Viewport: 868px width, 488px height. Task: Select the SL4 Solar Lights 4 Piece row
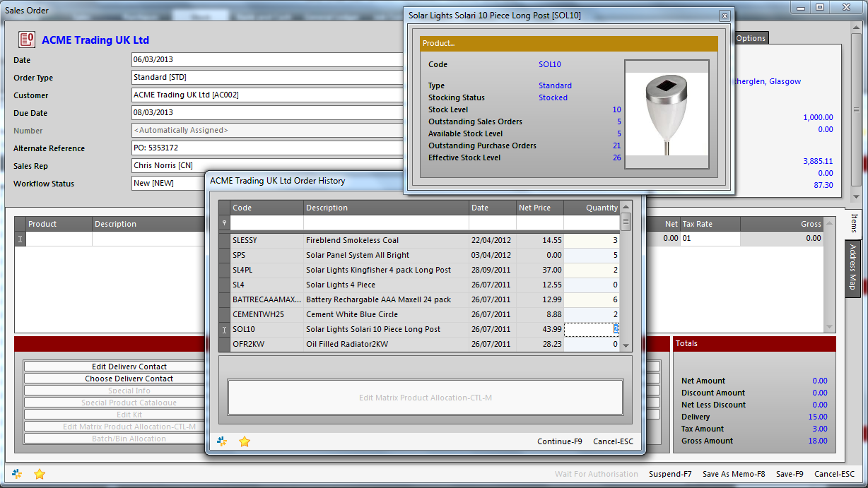419,285
